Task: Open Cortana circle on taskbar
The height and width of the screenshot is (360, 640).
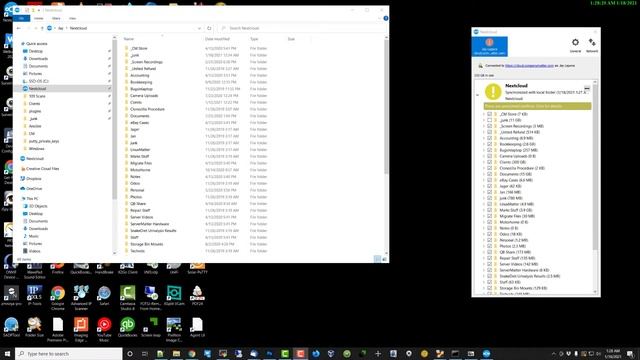Action: click(x=130, y=353)
